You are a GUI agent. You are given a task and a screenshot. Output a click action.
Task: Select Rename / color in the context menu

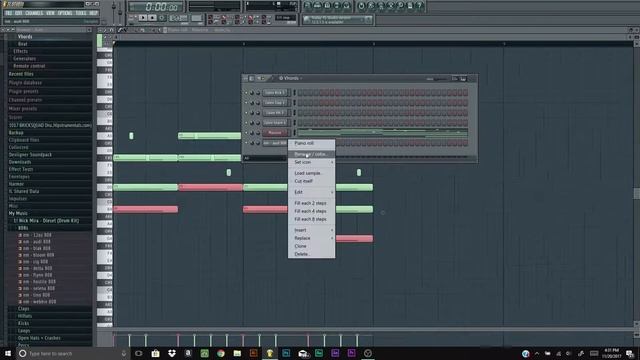click(x=311, y=154)
